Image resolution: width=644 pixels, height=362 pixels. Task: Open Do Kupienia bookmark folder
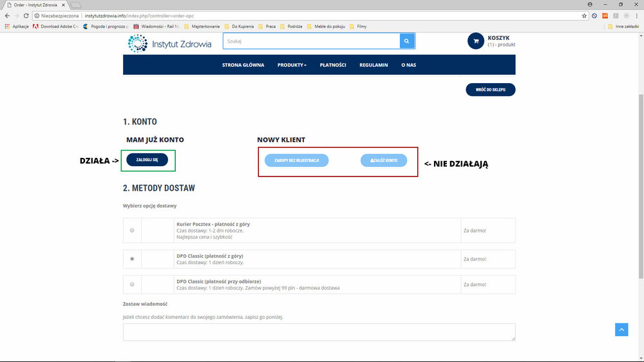(239, 26)
